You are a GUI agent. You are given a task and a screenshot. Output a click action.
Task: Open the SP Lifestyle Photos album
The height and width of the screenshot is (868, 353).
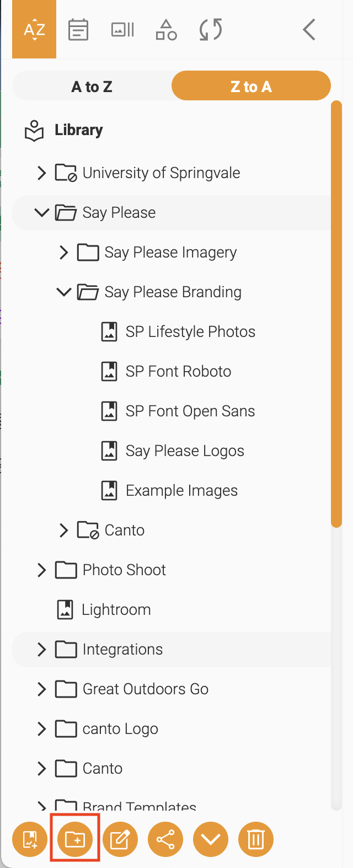[x=179, y=332]
